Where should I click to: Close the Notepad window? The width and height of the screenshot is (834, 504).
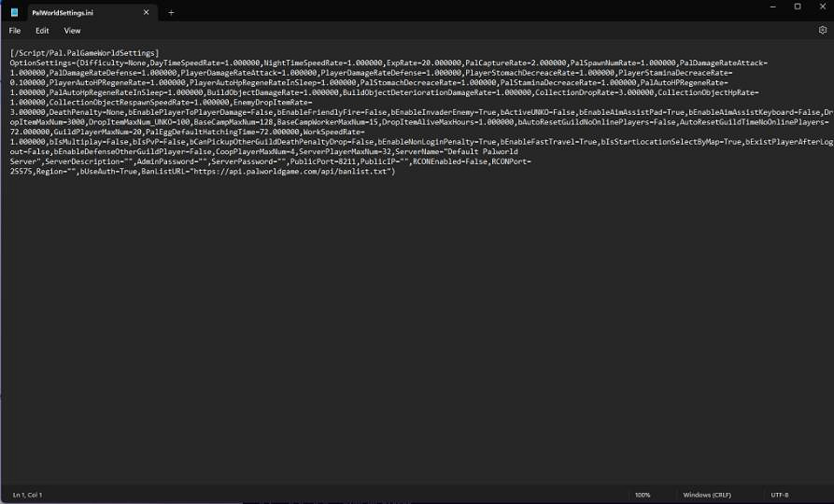coord(822,7)
